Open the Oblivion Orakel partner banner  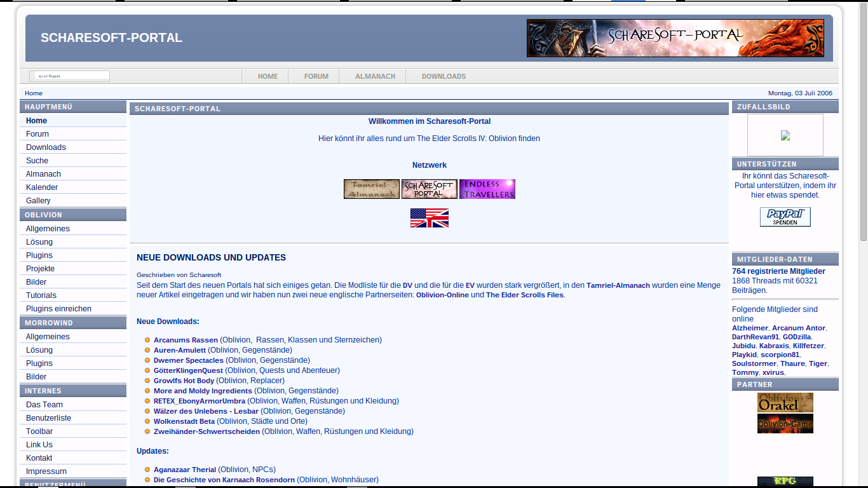[x=785, y=402]
